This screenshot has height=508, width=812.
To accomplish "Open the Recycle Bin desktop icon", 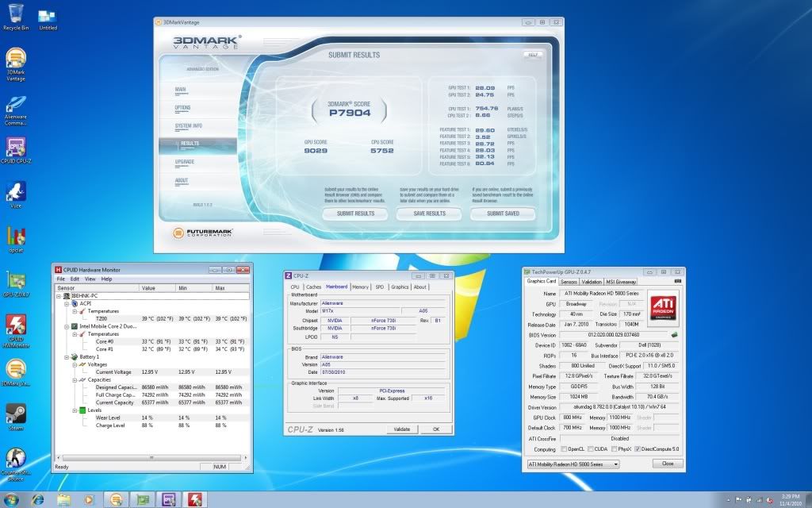I will tap(16, 17).
